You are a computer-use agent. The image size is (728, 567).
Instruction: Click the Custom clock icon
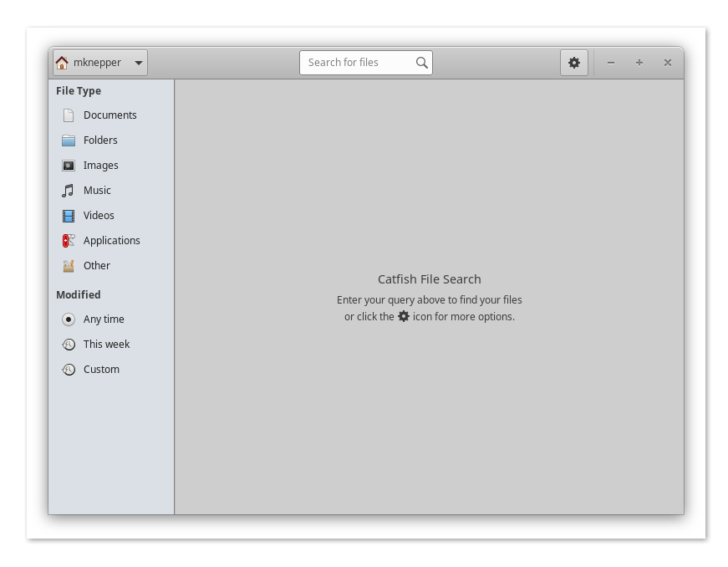[69, 370]
